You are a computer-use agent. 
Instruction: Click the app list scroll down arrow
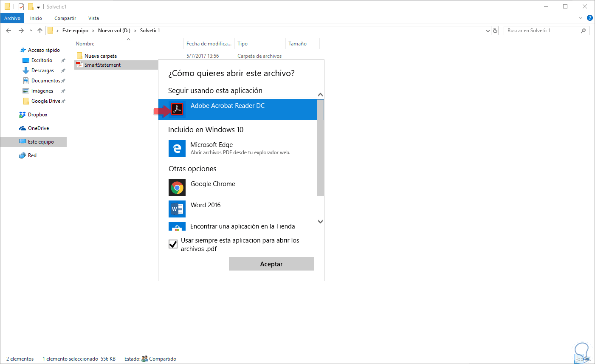pyautogui.click(x=321, y=221)
